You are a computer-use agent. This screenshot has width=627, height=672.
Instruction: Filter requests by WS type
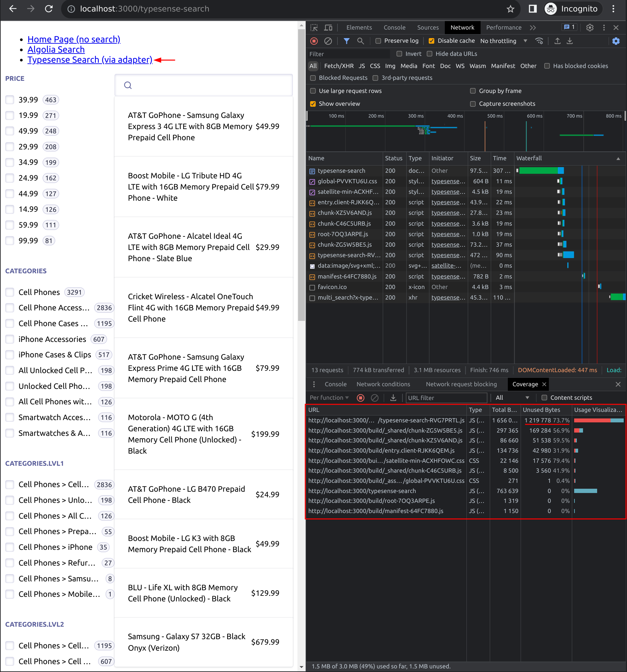click(460, 66)
